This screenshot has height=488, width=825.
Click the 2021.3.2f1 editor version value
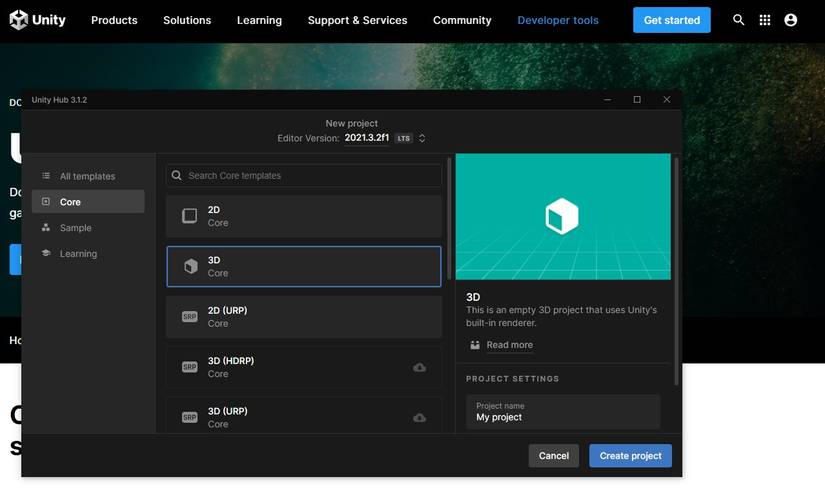click(x=367, y=138)
